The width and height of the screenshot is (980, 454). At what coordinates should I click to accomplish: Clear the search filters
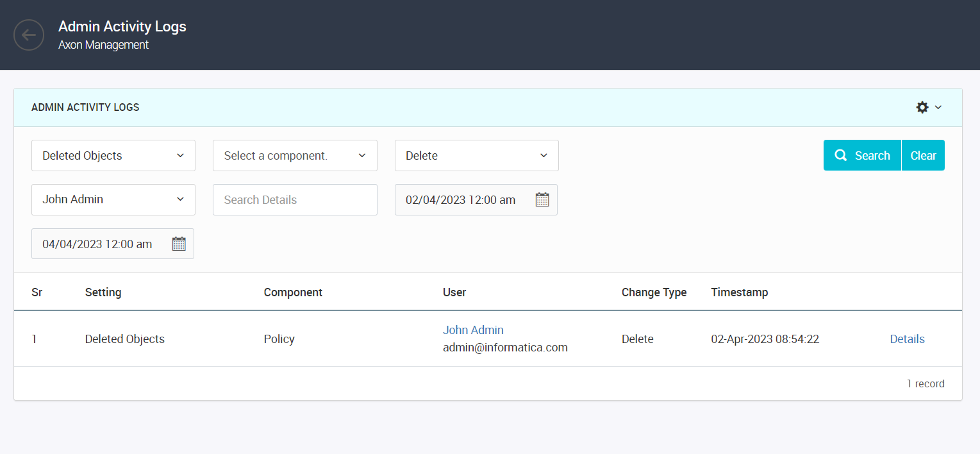point(923,155)
